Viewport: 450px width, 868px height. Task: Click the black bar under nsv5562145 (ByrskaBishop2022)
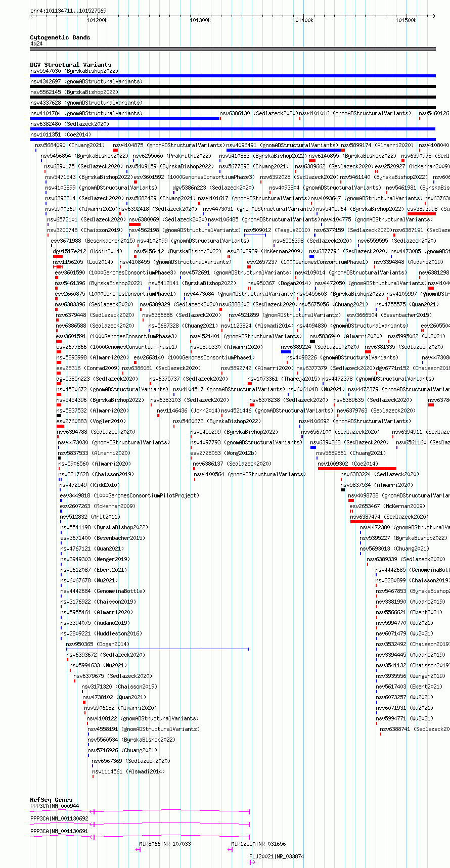coord(233,97)
